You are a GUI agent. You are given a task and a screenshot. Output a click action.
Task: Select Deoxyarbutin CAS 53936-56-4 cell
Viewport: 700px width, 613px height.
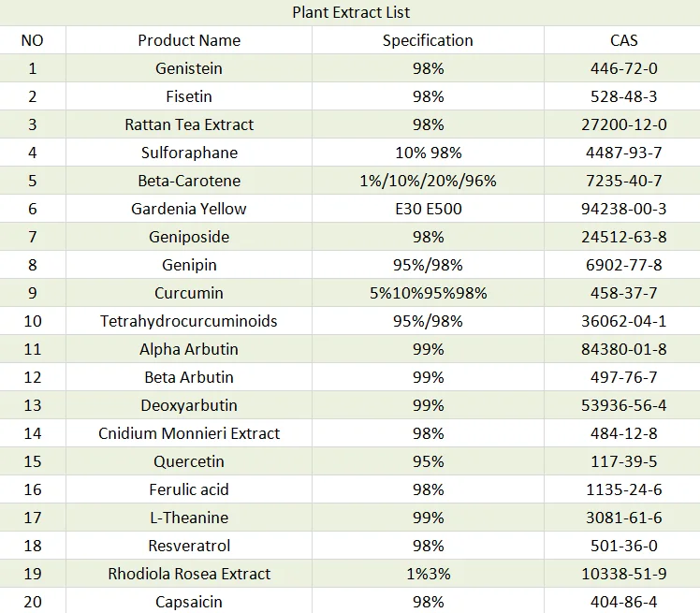pos(623,405)
